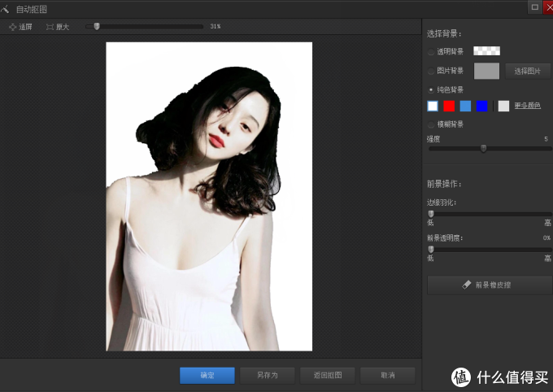
Task: Pick the red background color swatch
Action: (x=449, y=106)
